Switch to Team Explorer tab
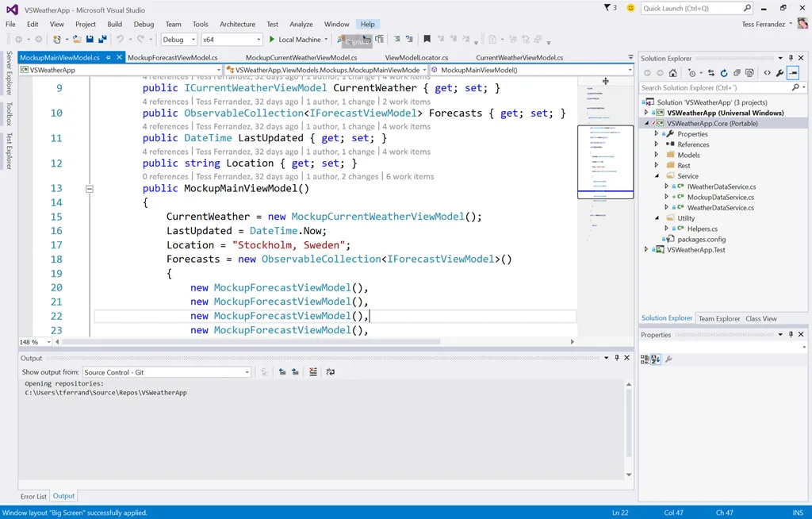The height and width of the screenshot is (519, 812). [719, 318]
